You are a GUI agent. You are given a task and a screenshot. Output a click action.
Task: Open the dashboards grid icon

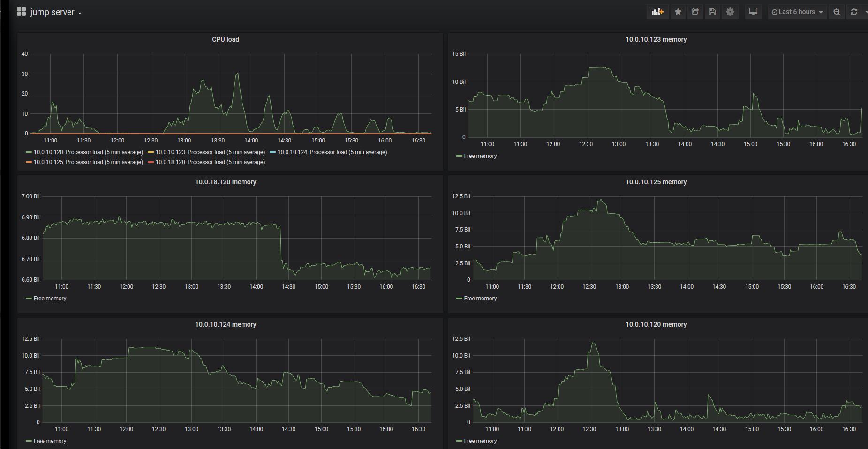(21, 12)
